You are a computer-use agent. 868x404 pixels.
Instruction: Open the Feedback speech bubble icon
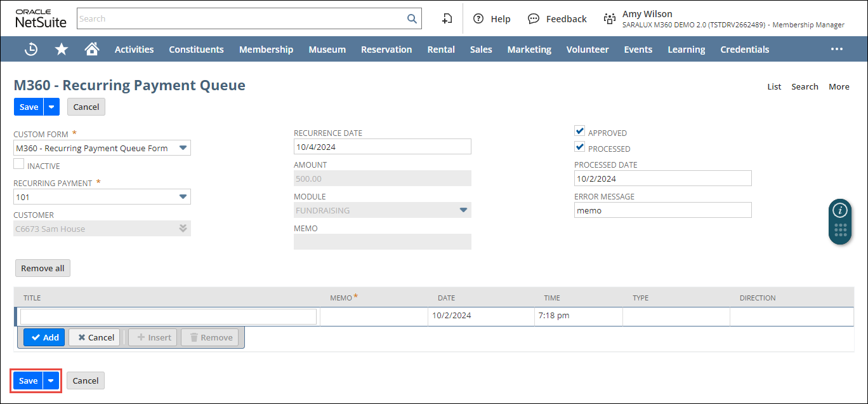[534, 18]
